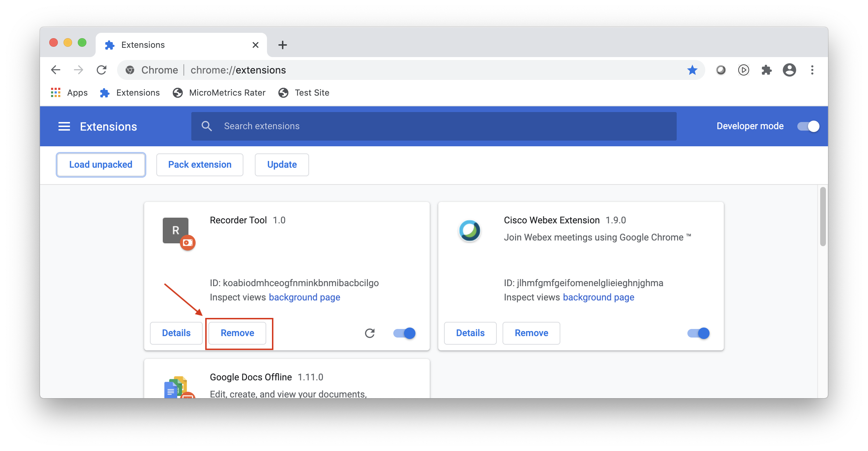Click the Google Docs Offline title
Screen dimensions: 868x451
point(251,377)
